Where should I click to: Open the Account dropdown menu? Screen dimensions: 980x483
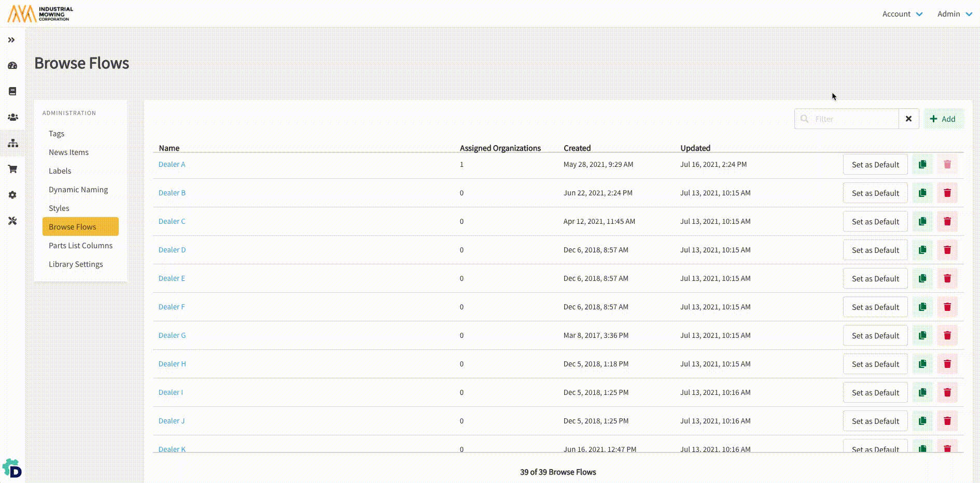902,14
